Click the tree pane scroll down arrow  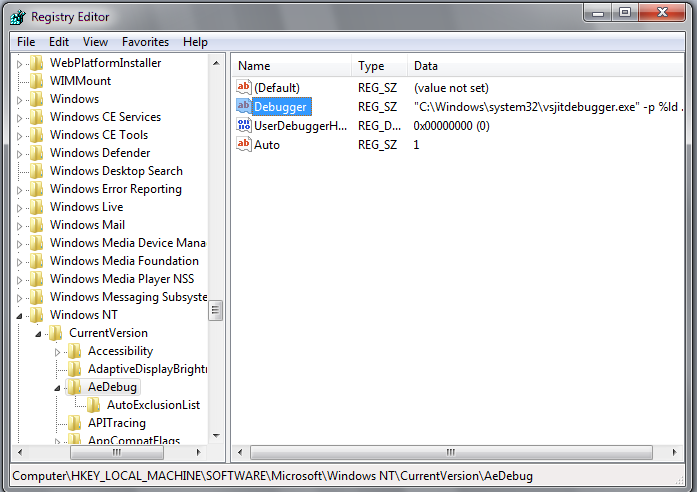pyautogui.click(x=216, y=436)
